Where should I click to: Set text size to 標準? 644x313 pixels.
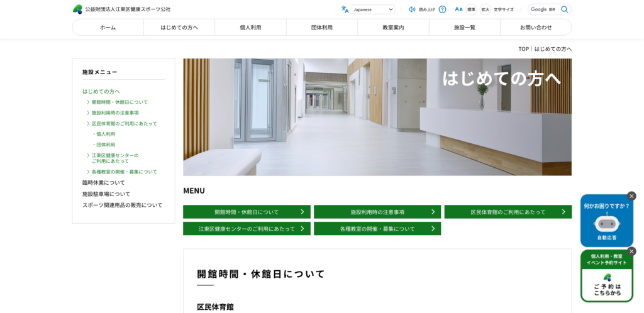coord(471,9)
